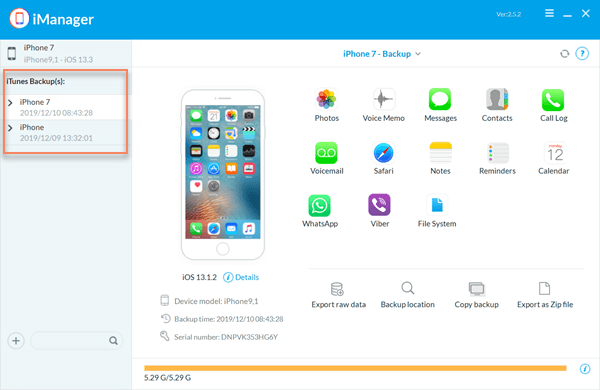Expand the iPhone backup from 2019/12/09
The width and height of the screenshot is (600, 390).
point(10,128)
